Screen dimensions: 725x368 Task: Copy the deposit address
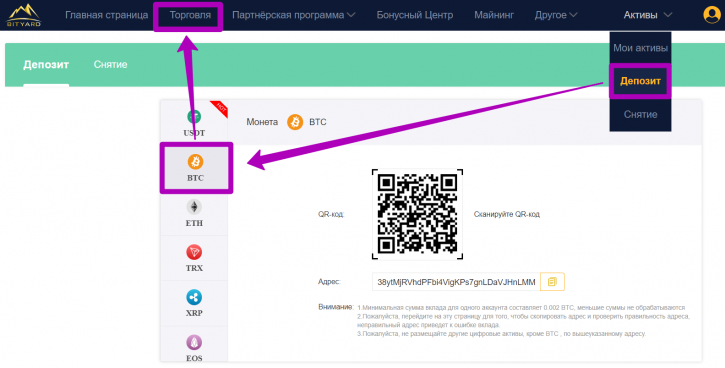pos(552,282)
